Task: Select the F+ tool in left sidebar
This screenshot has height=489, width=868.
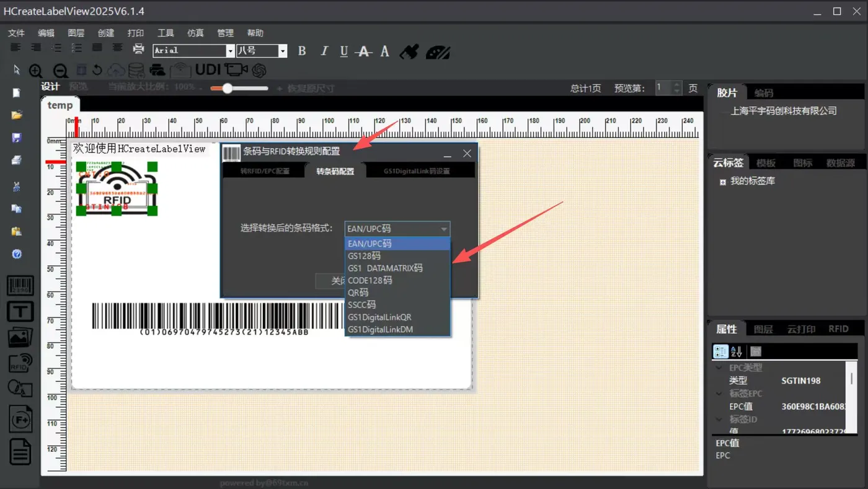Action: [x=20, y=420]
